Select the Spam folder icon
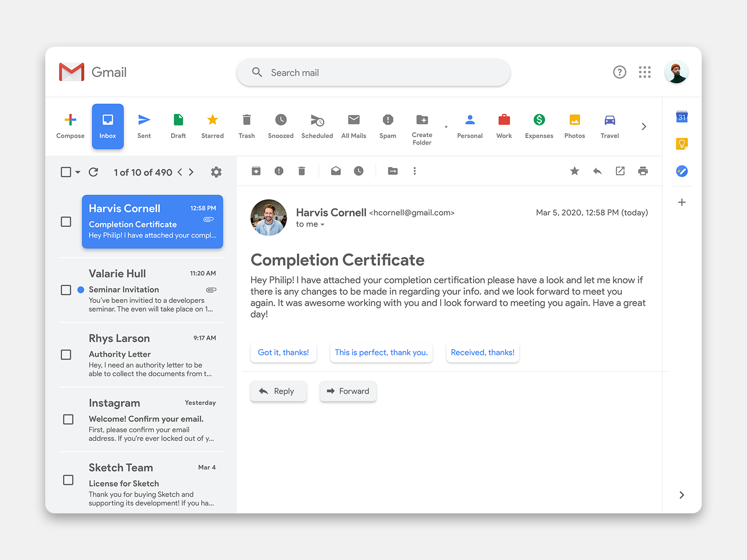 click(388, 120)
